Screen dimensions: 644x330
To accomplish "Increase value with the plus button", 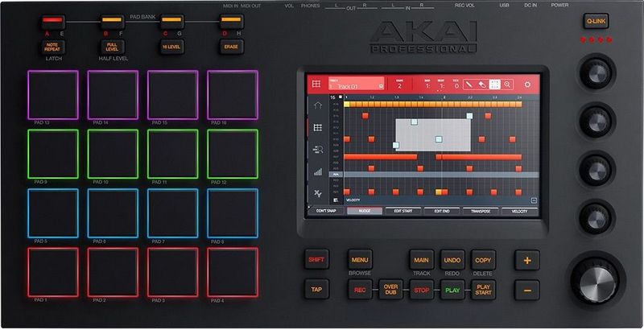I will 527,260.
